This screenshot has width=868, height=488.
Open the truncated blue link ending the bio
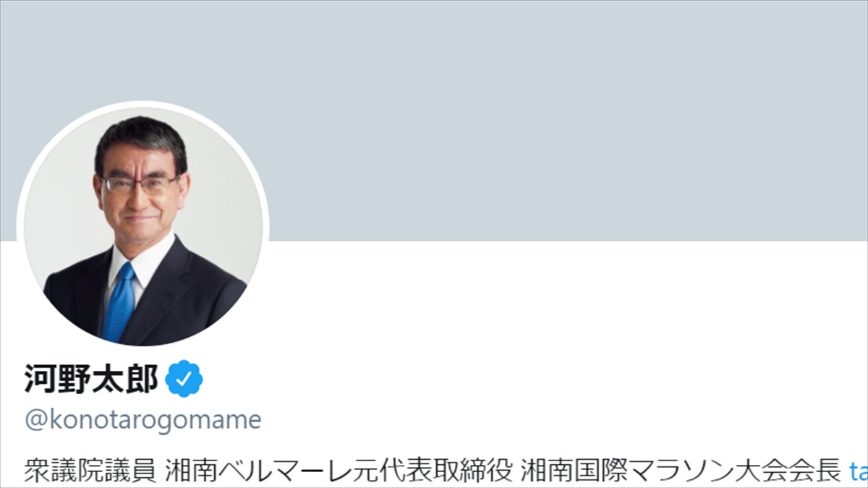pos(858,470)
